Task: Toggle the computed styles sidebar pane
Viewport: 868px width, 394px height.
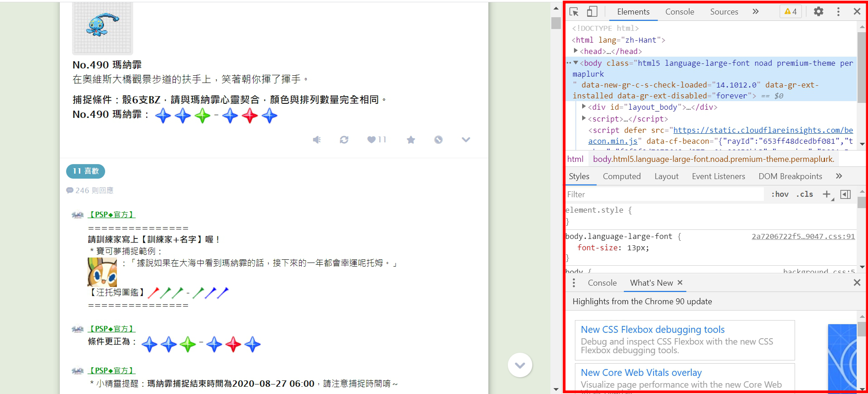Action: pos(845,194)
